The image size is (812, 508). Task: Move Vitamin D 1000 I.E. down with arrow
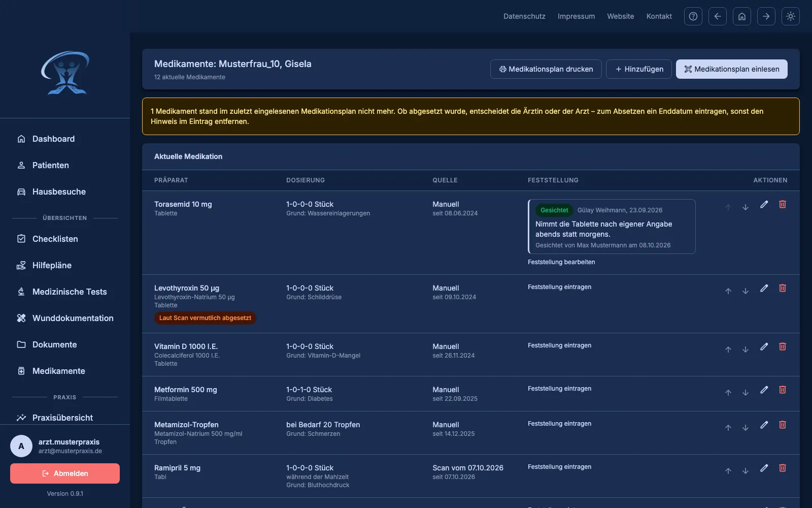tap(745, 349)
